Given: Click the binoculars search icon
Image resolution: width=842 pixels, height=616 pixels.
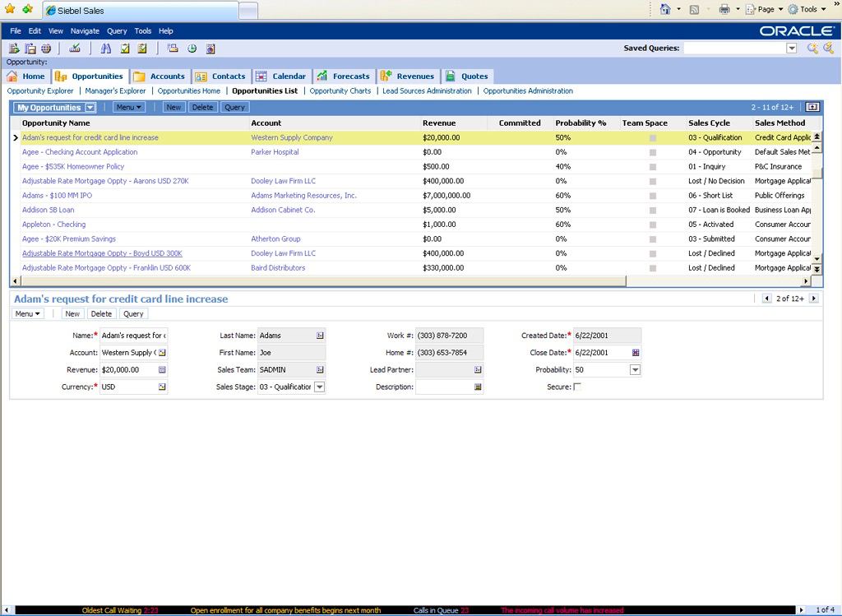Looking at the screenshot, I should [x=106, y=49].
